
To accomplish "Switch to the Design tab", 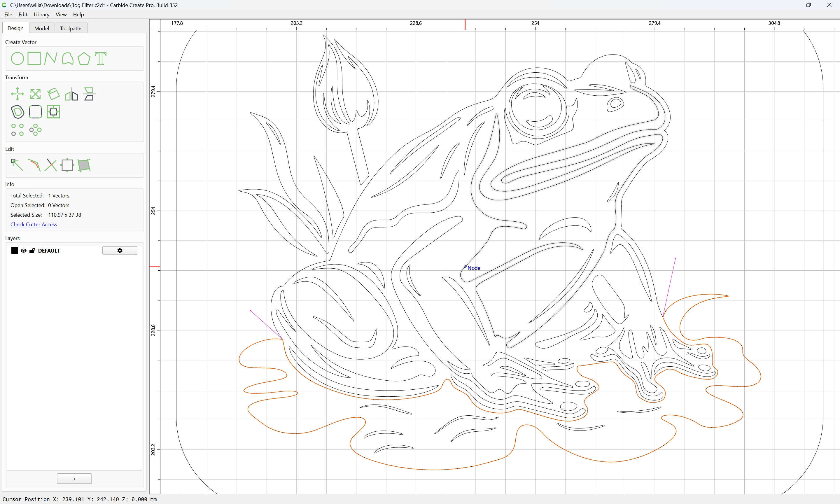I will pos(16,28).
